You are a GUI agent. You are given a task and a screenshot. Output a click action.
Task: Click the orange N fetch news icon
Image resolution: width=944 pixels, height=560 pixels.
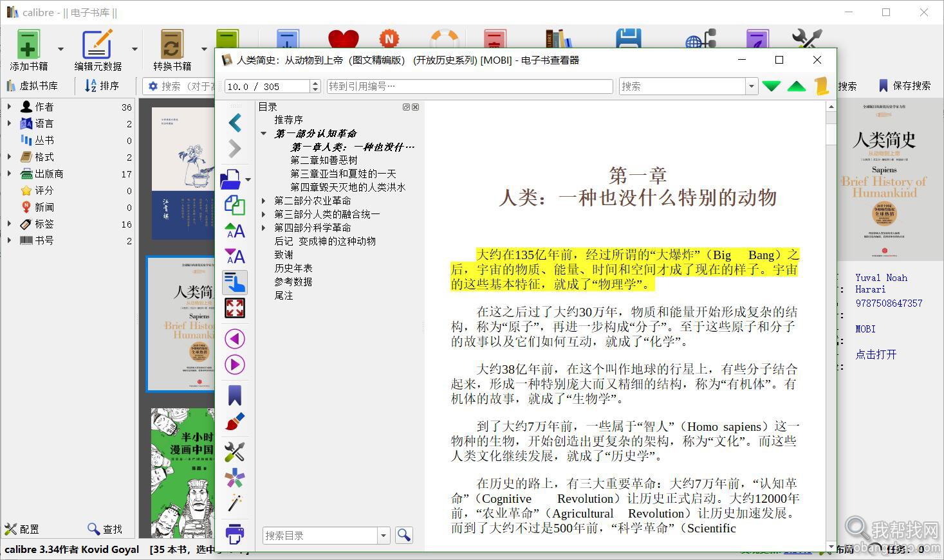pyautogui.click(x=389, y=39)
